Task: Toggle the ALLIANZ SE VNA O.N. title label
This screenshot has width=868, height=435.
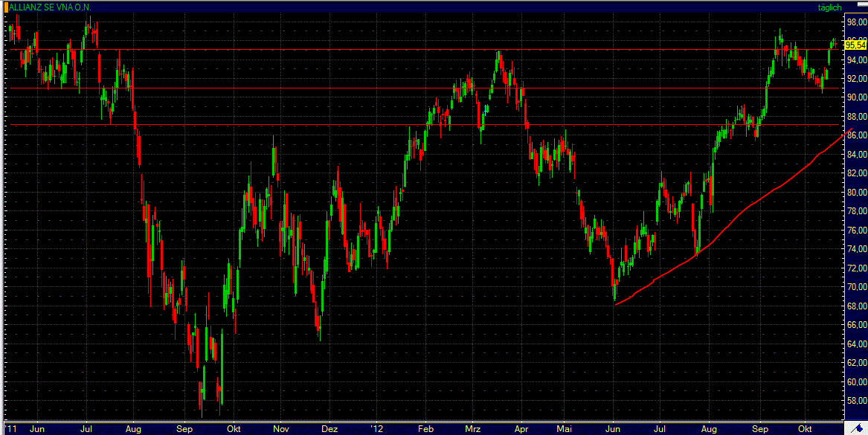Action: 49,6
